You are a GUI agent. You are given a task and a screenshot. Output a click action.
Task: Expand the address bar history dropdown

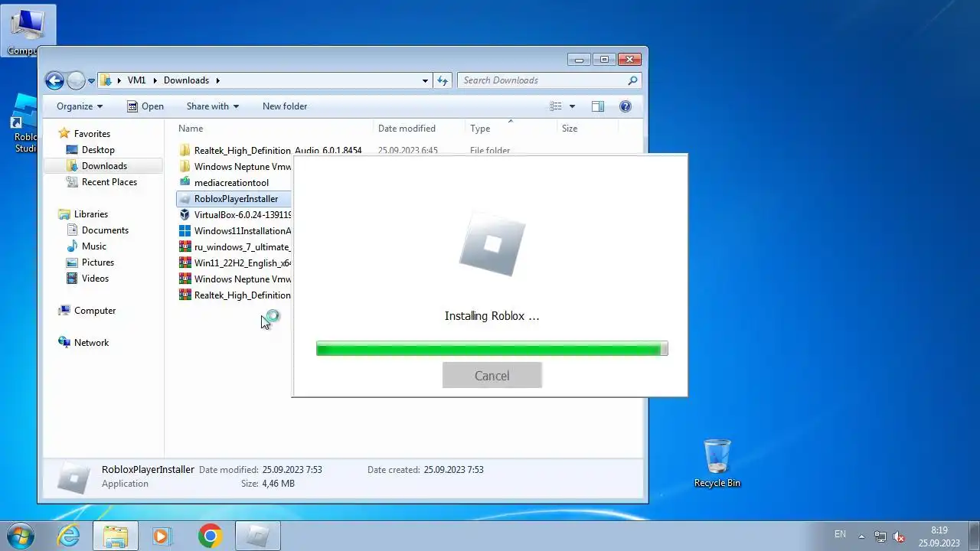pyautogui.click(x=426, y=80)
